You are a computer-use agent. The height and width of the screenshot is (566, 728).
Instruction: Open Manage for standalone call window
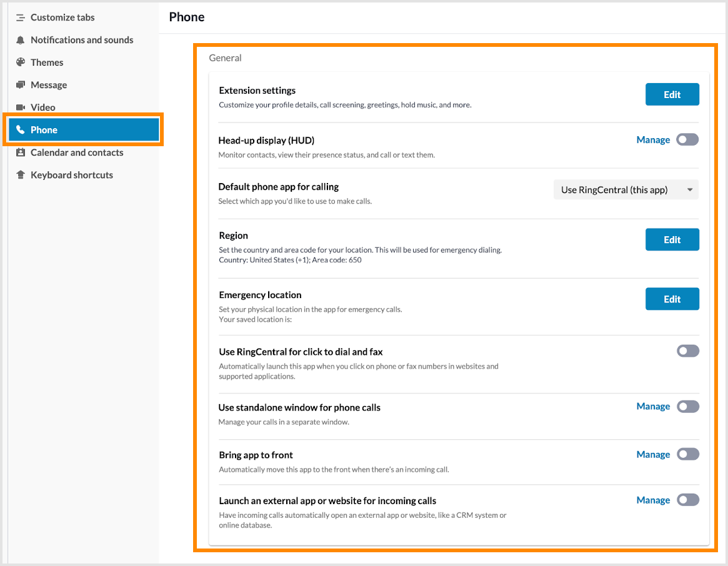coord(653,406)
